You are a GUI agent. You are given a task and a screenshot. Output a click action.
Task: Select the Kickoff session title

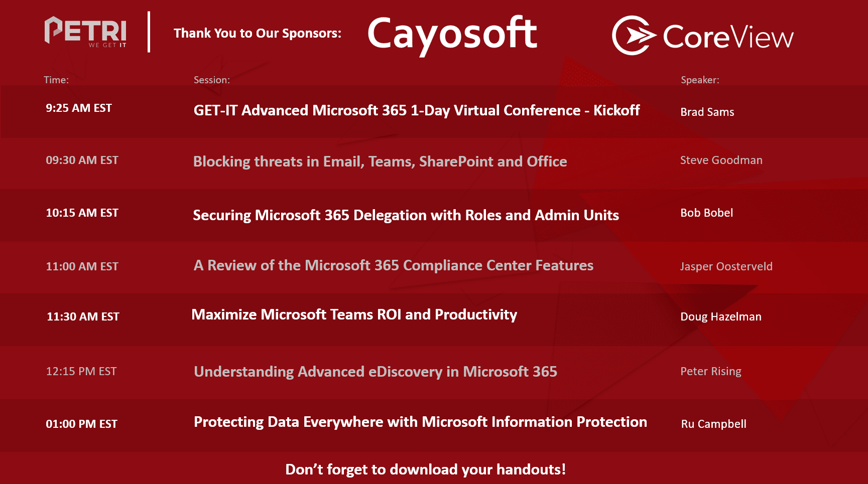point(417,110)
